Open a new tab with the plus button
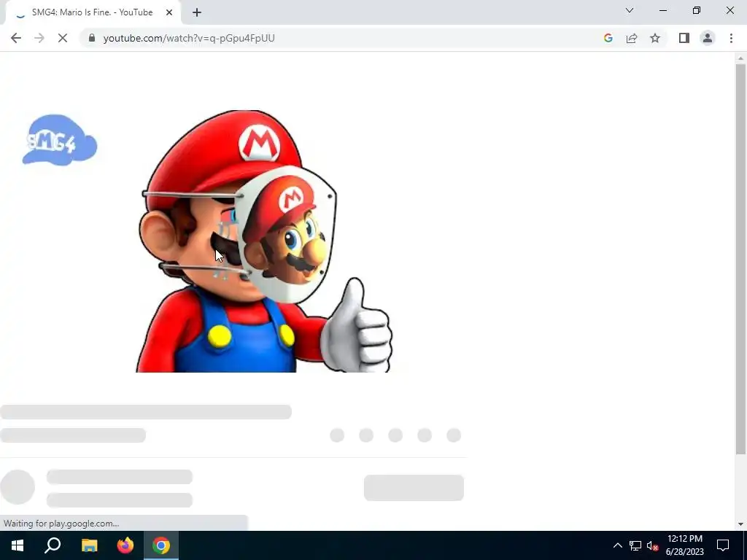The image size is (747, 560). 197,12
